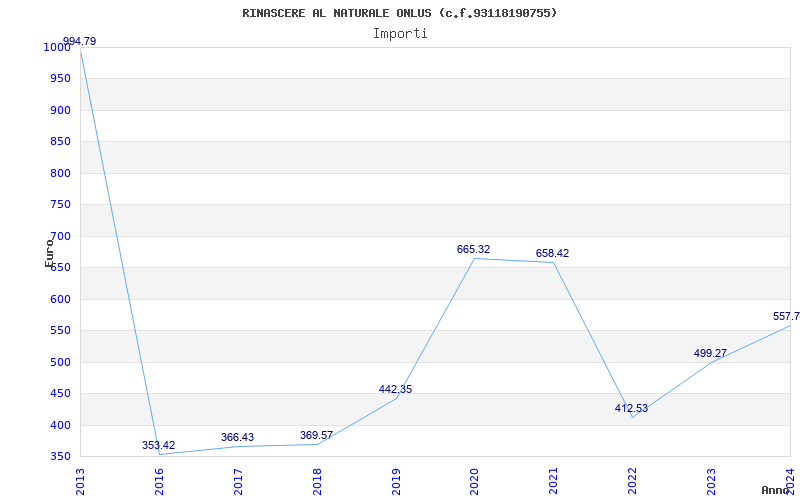
Task: Click the 500 y-axis tick label
Action: (x=60, y=363)
